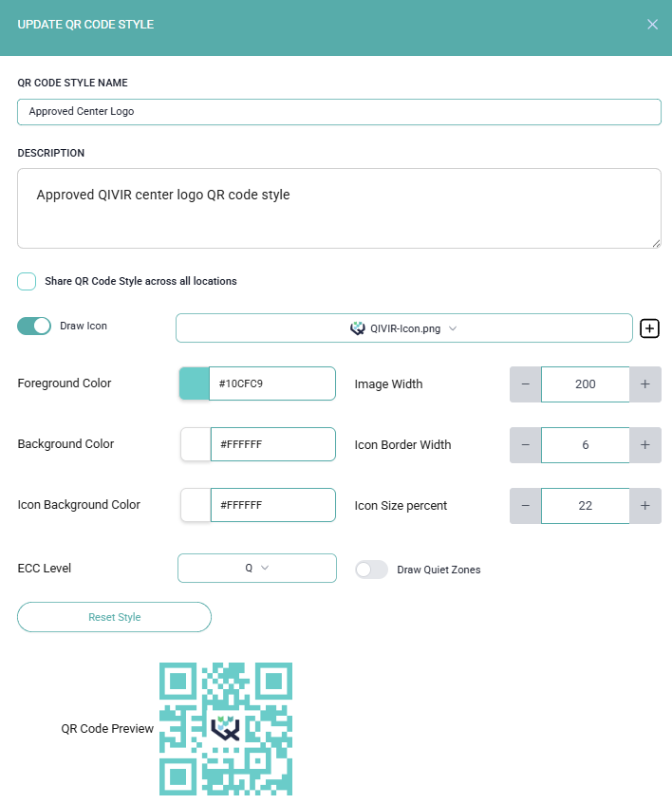Image resolution: width=672 pixels, height=804 pixels.
Task: Decrease the Icon Size percent
Action: click(525, 506)
